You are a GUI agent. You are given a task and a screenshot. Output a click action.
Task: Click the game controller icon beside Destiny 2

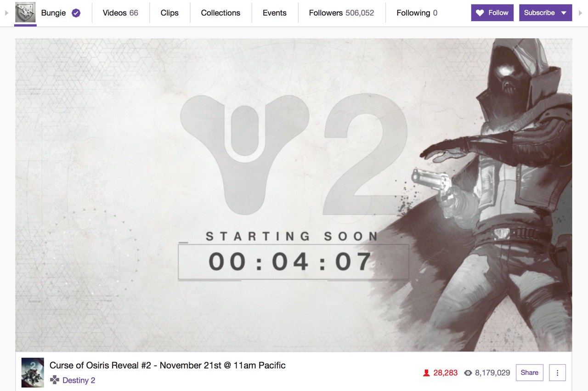[55, 380]
